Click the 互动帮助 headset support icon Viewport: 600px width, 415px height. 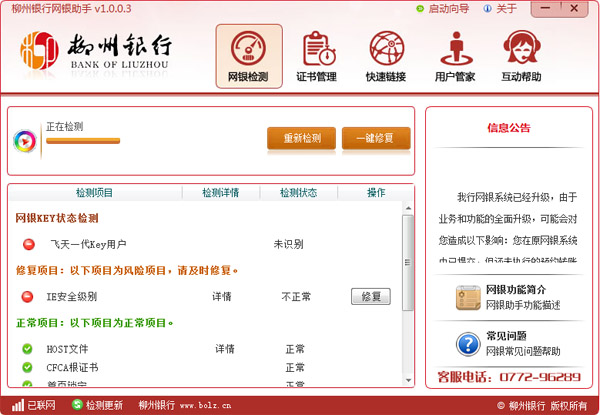521,56
